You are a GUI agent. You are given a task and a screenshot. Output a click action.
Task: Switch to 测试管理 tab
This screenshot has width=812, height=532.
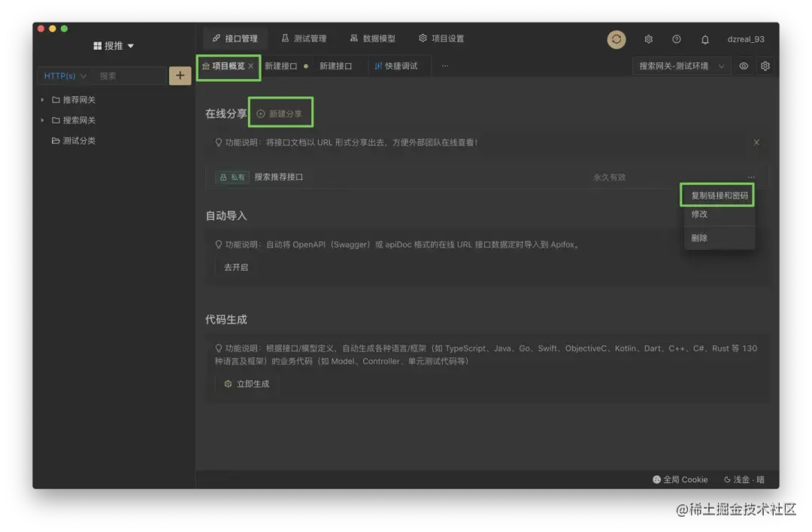point(304,38)
